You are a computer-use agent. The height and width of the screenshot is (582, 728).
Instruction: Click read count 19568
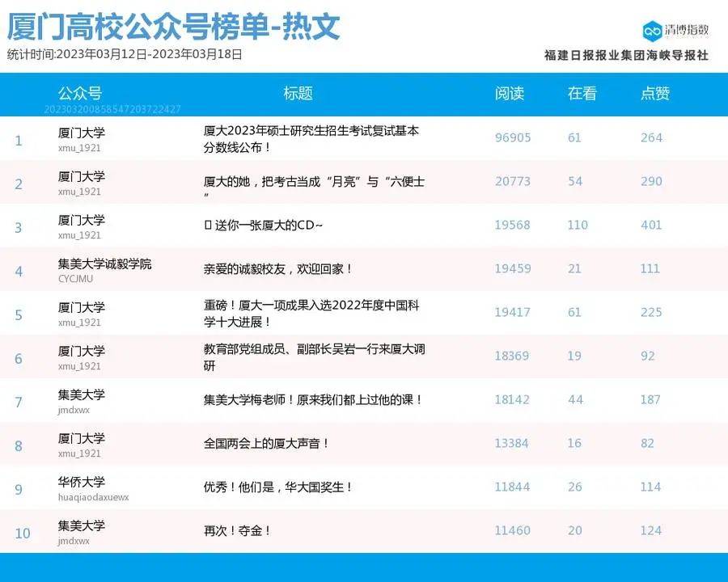pos(513,225)
